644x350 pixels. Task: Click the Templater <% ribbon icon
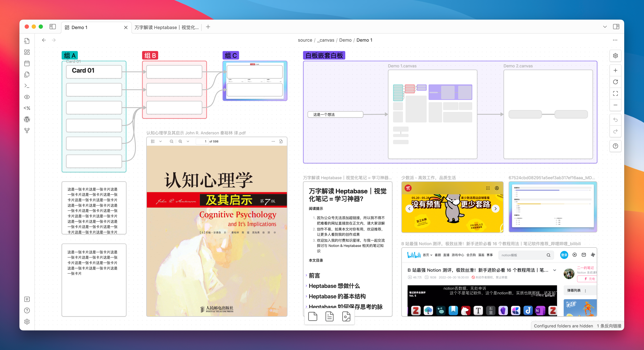pyautogui.click(x=27, y=108)
